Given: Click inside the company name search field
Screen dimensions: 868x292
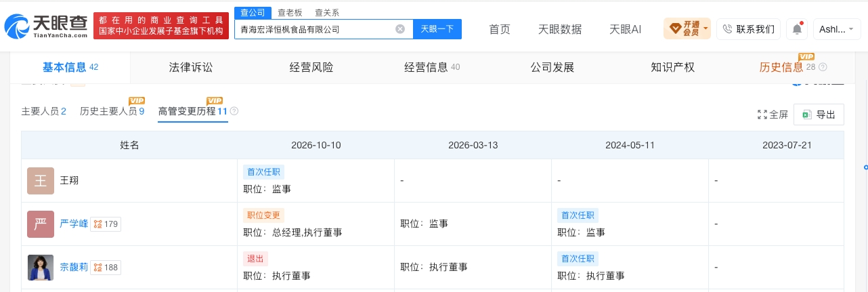Looking at the screenshot, I should [x=314, y=29].
